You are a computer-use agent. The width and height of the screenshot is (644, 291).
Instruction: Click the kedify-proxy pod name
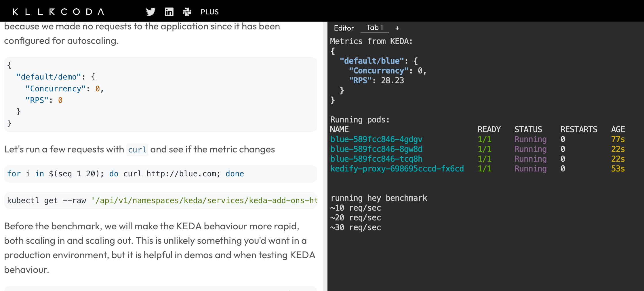[x=397, y=169]
